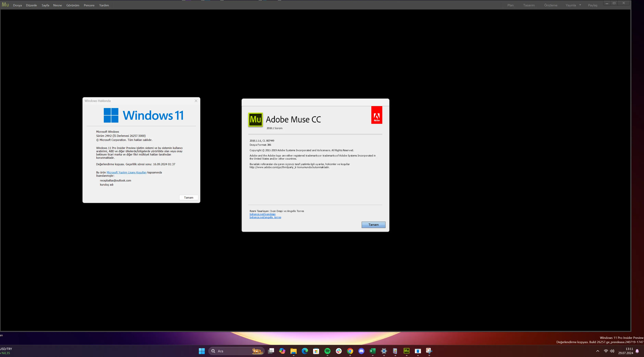The image size is (644, 357).
Task: Click the "Adobe Muse CC" heading
Action: click(x=293, y=120)
